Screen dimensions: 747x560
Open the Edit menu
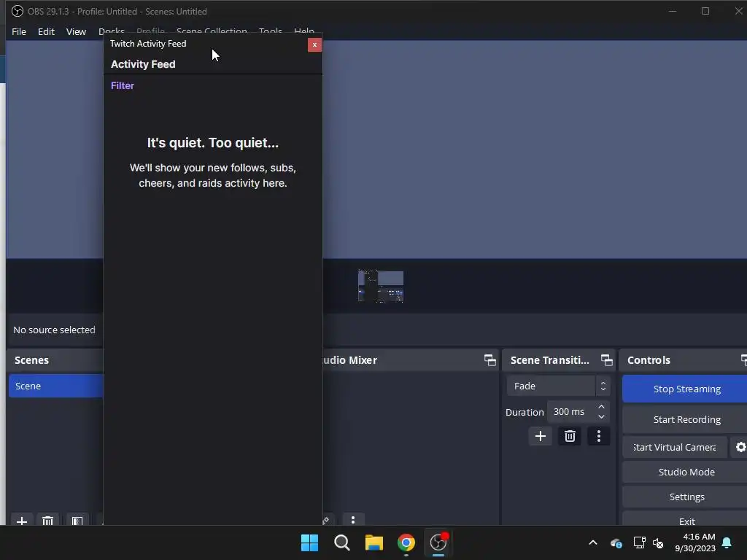tap(46, 31)
